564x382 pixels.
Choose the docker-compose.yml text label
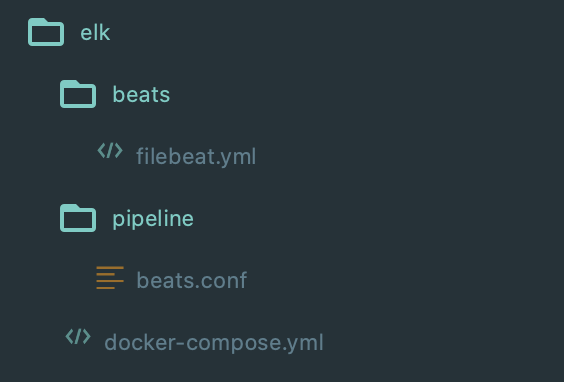pyautogui.click(x=214, y=342)
